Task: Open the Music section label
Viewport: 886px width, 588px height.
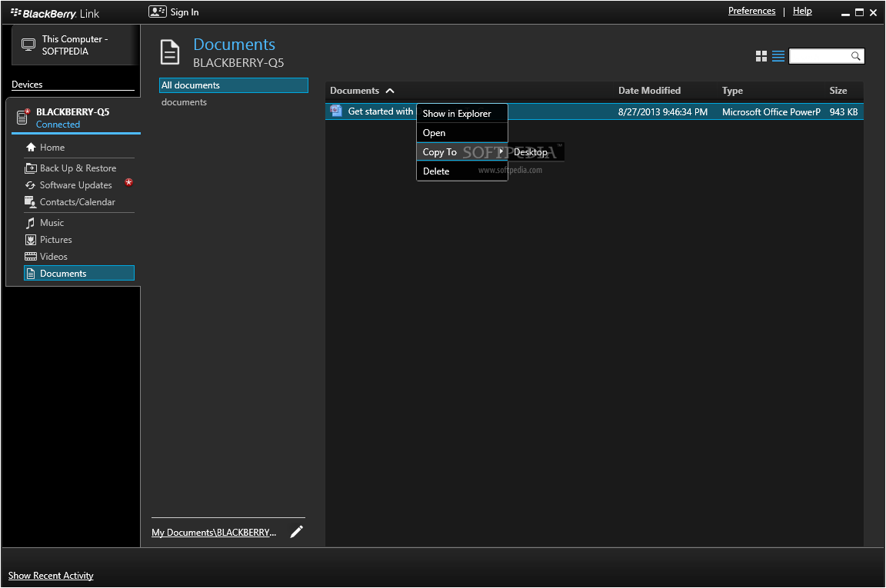Action: 52,223
